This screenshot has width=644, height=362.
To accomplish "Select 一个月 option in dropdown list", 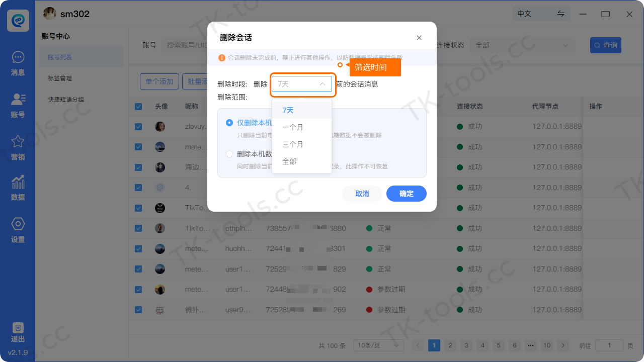I will click(302, 127).
